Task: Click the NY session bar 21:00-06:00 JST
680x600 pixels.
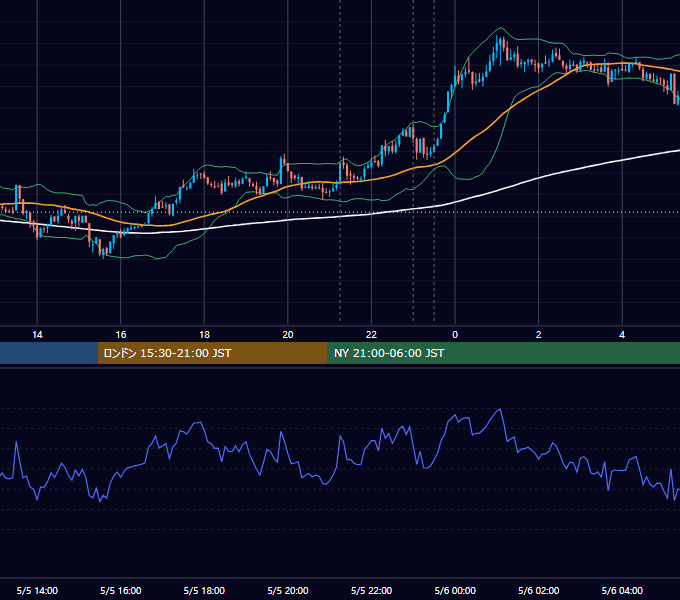Action: [503, 353]
